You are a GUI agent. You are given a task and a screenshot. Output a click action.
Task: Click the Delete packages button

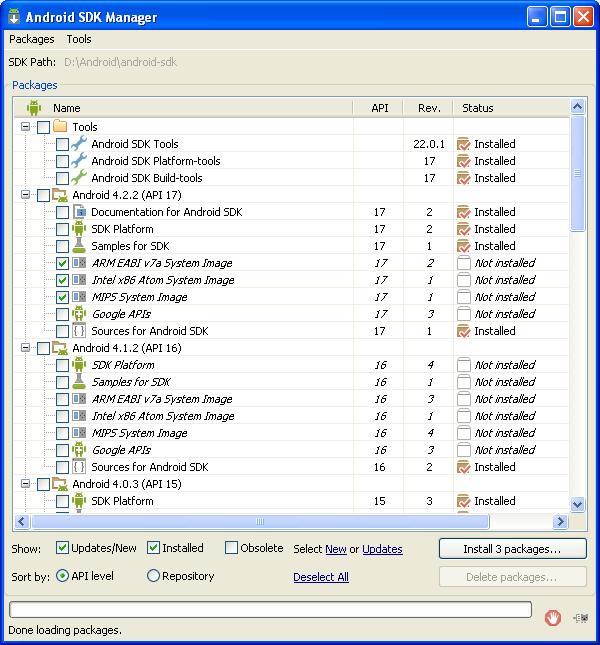coord(512,577)
